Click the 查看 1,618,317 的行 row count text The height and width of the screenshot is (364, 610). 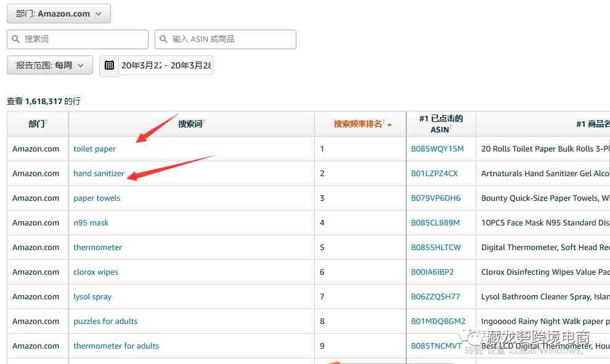tap(44, 102)
